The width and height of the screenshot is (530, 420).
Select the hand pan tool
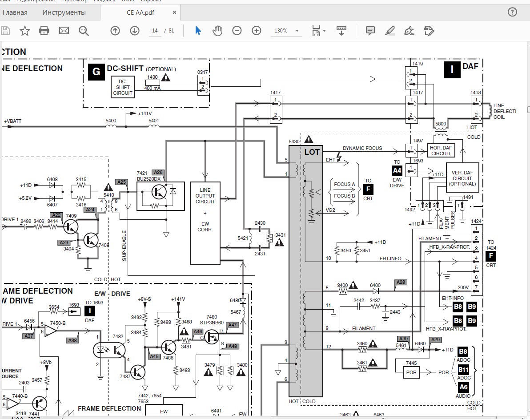point(217,31)
